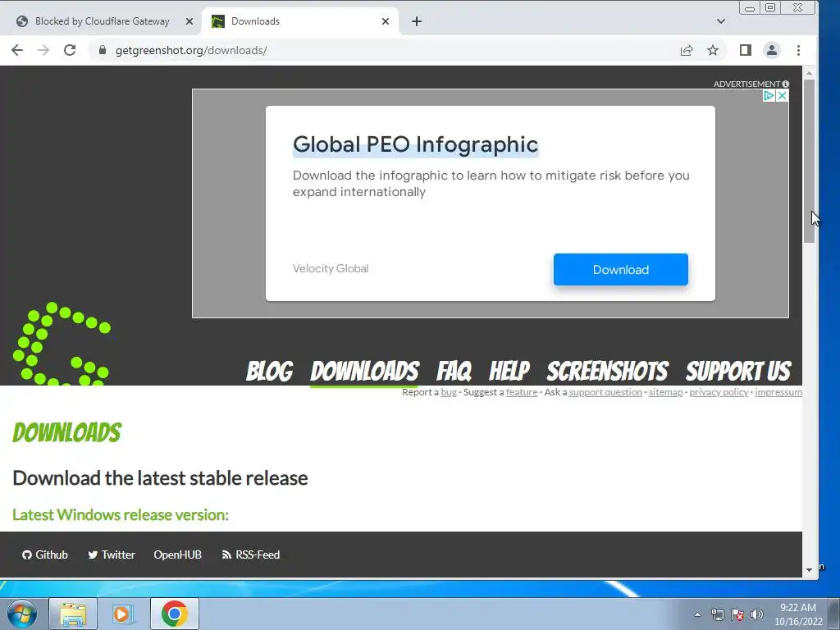Click the Chrome taskbar icon

click(x=174, y=614)
